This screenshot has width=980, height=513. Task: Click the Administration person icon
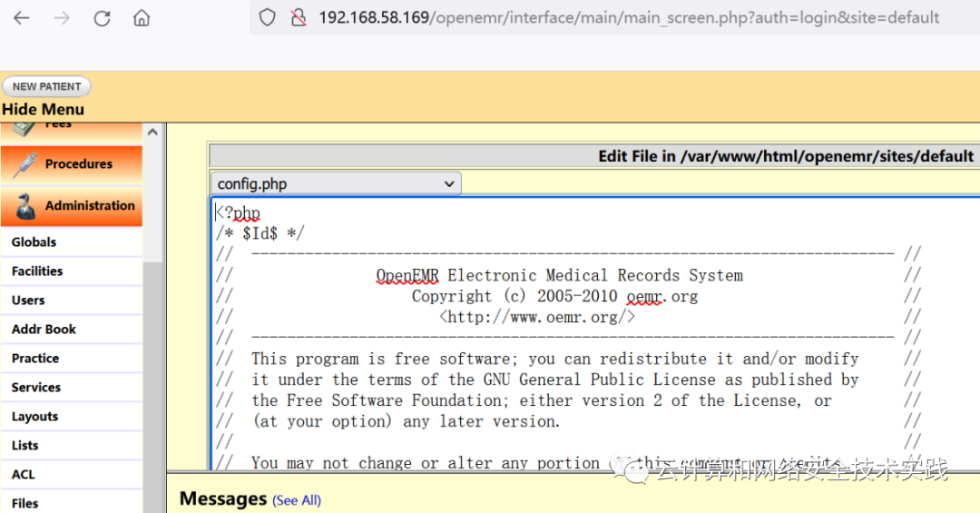point(25,206)
